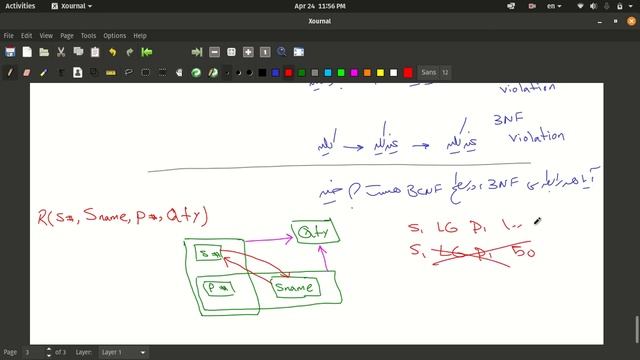Click the page number field
This screenshot has height=360, width=640.
click(33, 352)
